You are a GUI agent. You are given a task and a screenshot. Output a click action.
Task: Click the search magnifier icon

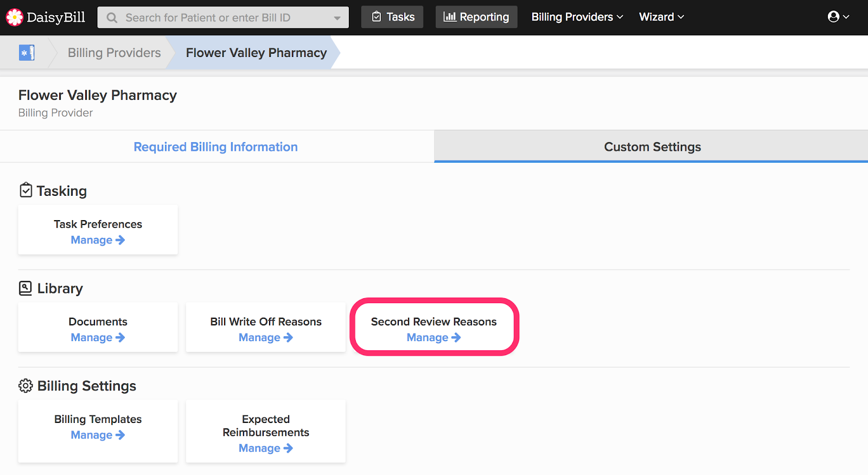tap(112, 18)
